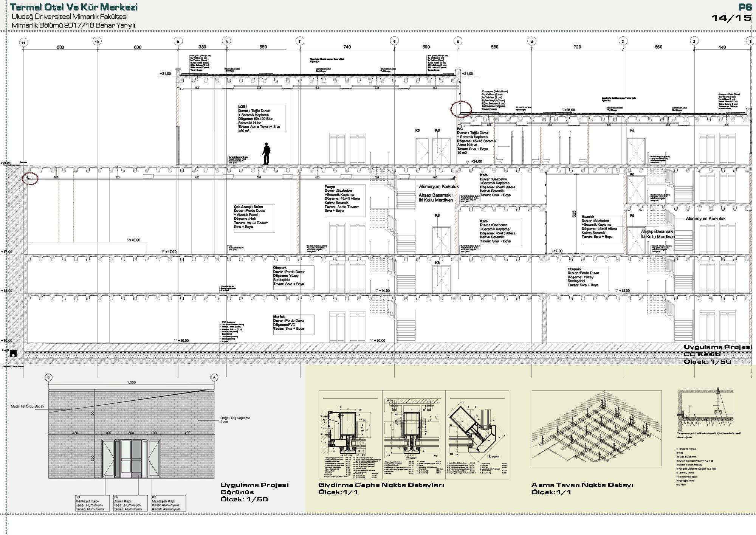756x535 pixels.
Task: Click red dashed detail circle near +28,00 roof
Action: coord(461,109)
